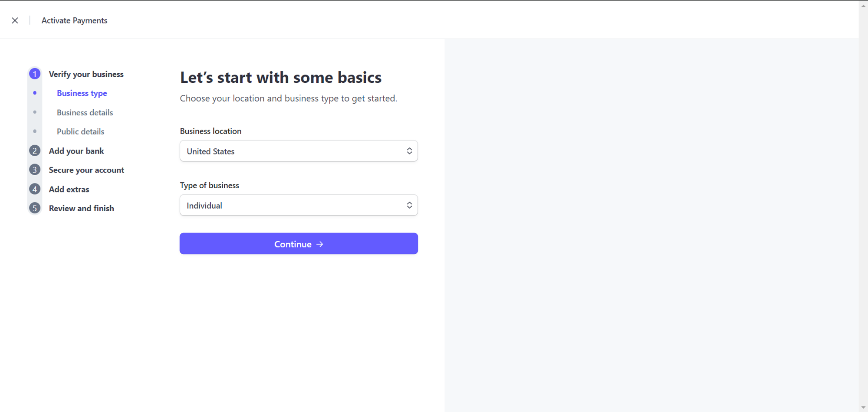Jump to Review and finish step
The width and height of the screenshot is (868, 412).
coord(81,208)
